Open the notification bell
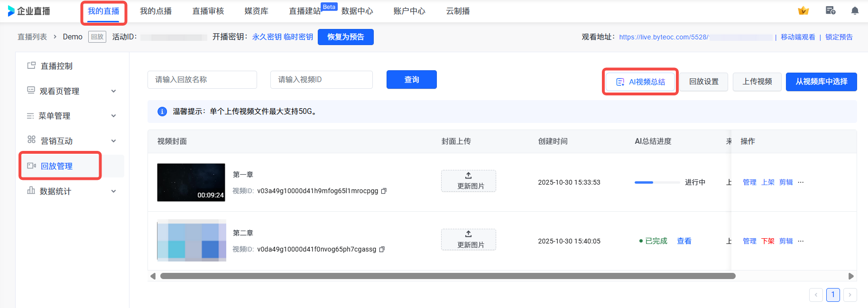Image resolution: width=868 pixels, height=308 pixels. point(855,11)
